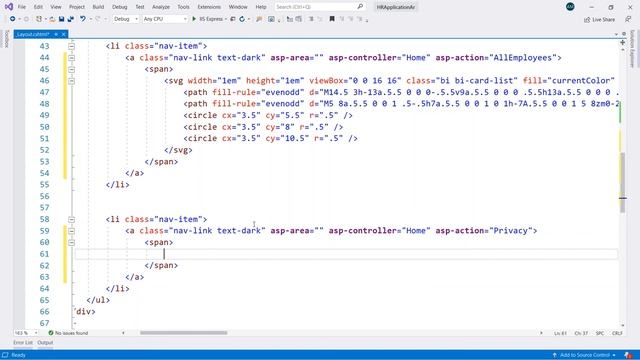Open the Error List tab at the bottom
Viewport: 640px width, 360px height.
[23, 343]
